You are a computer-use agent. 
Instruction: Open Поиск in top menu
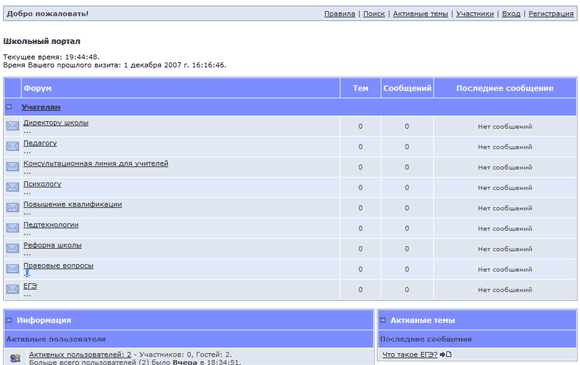[374, 14]
